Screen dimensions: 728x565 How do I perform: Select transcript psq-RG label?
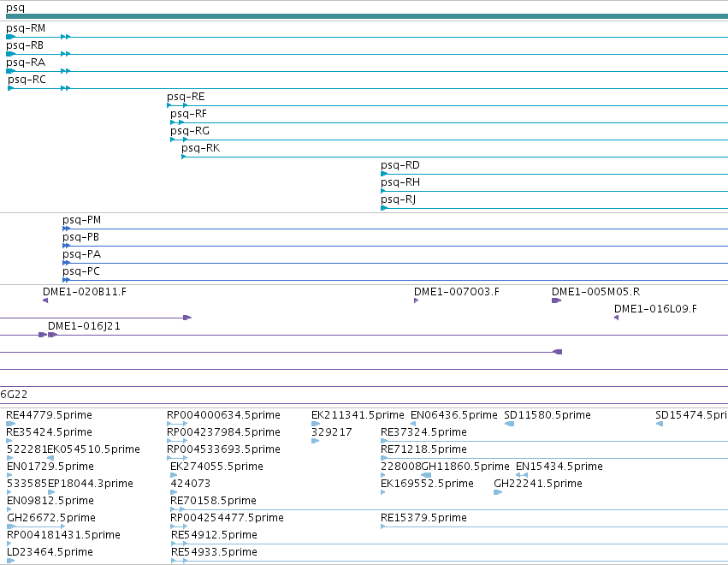click(190, 132)
